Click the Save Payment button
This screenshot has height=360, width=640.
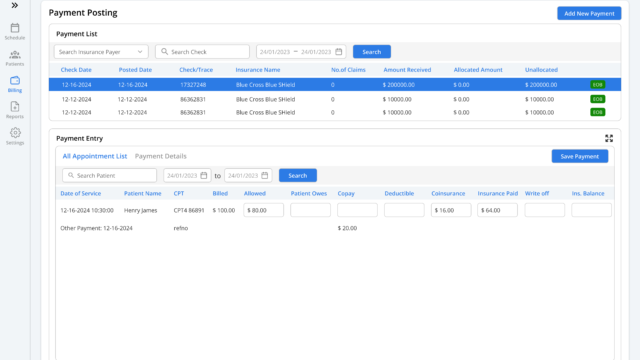(580, 156)
